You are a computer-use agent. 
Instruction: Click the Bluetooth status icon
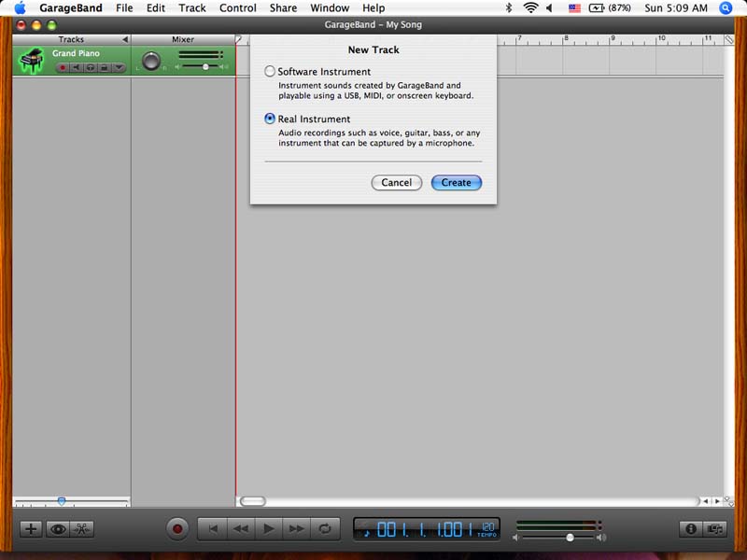point(509,8)
